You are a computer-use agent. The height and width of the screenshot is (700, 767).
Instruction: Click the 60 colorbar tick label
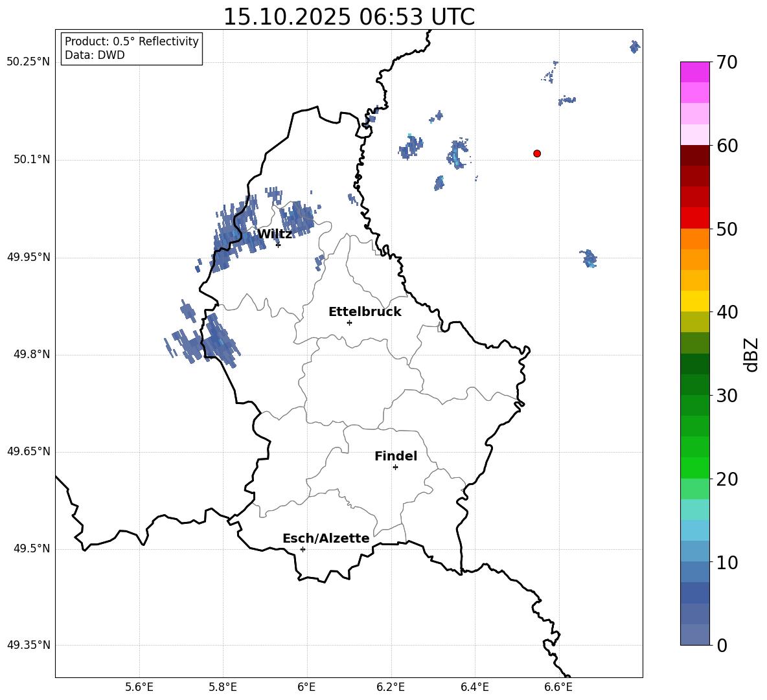pos(727,146)
